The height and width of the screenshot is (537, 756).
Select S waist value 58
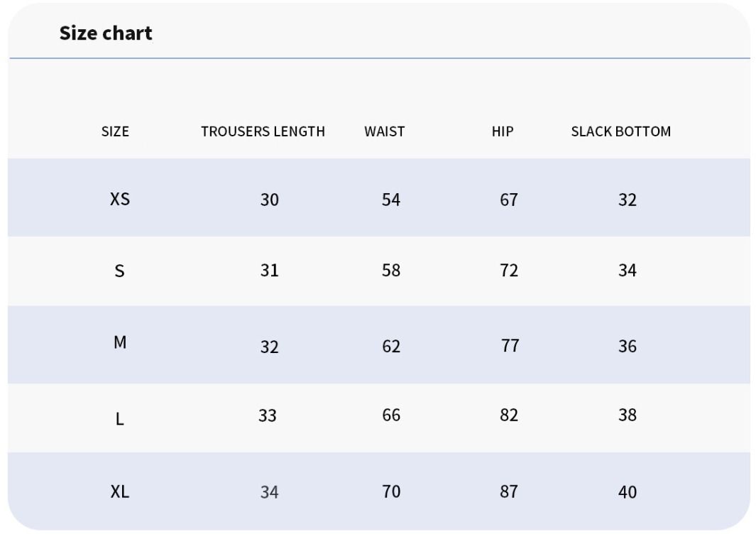pos(391,270)
